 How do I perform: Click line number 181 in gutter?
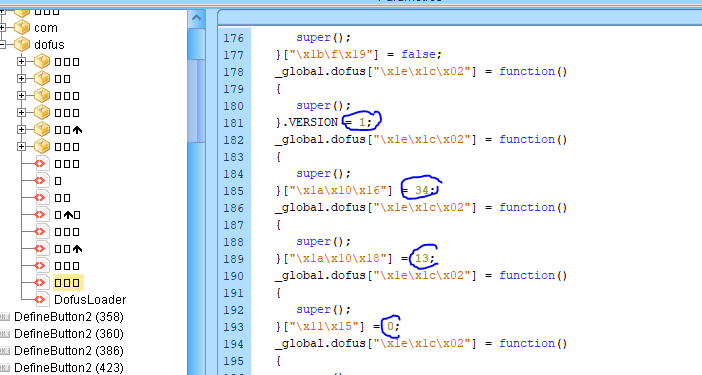coord(234,123)
